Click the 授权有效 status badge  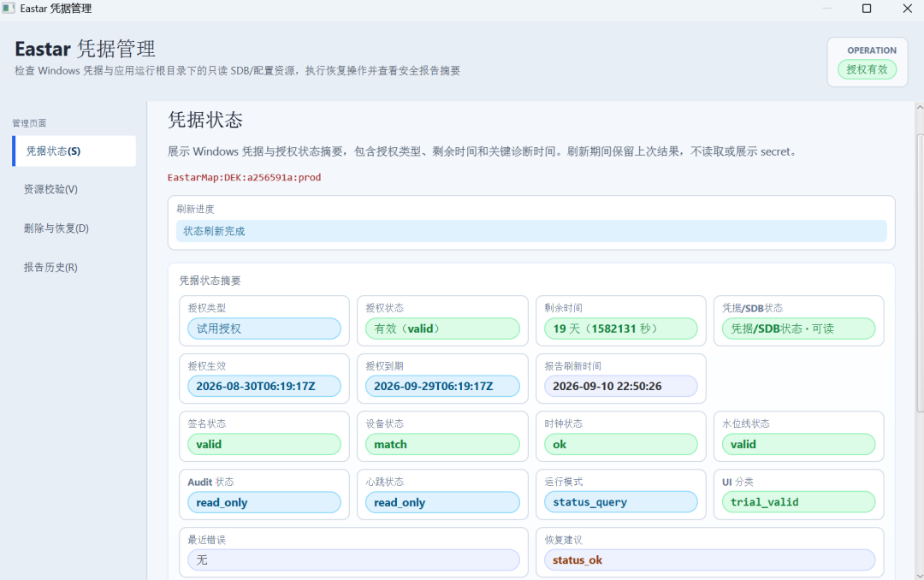click(867, 69)
